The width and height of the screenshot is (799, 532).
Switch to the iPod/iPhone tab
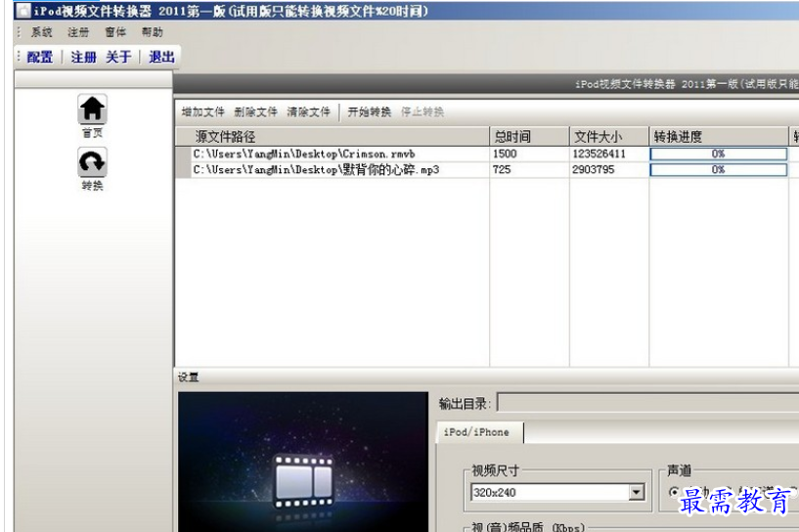[x=479, y=432]
